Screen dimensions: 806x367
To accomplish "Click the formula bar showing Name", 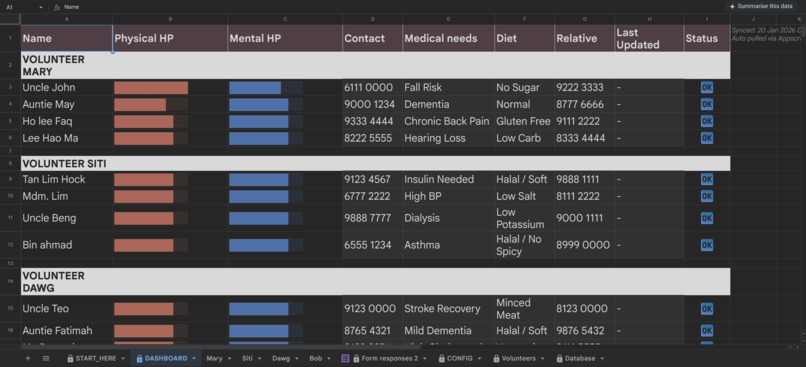I will 391,7.
